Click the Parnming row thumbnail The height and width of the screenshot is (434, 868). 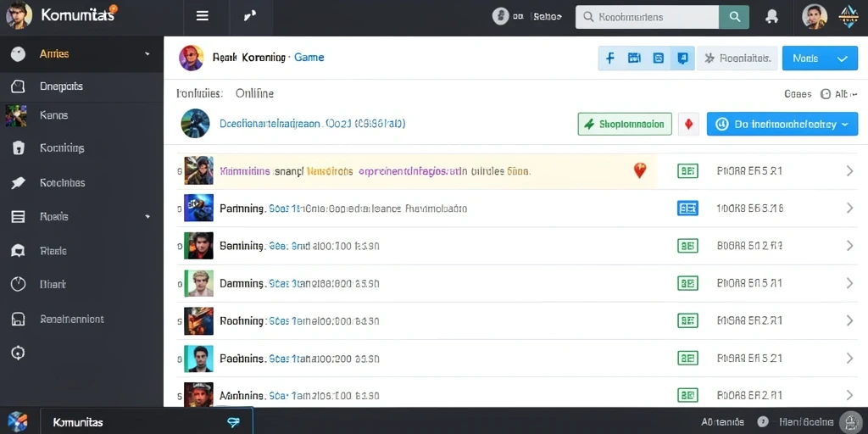point(198,209)
